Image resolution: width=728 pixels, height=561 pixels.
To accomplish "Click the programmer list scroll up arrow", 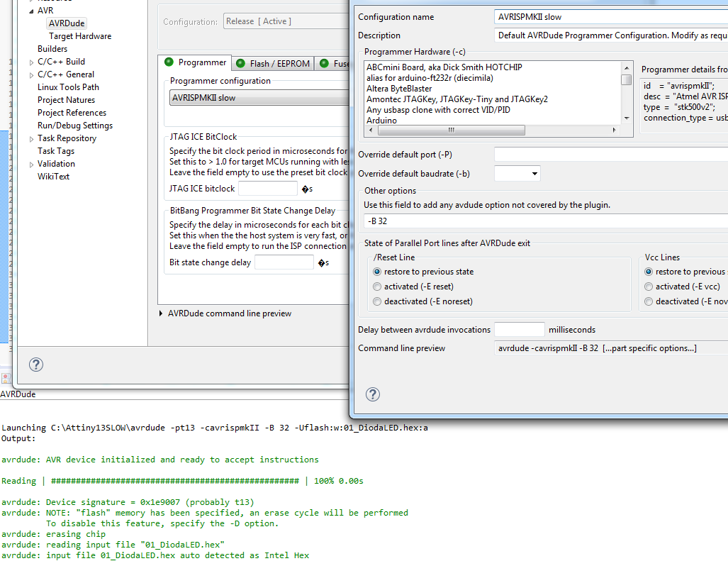I will 627,68.
